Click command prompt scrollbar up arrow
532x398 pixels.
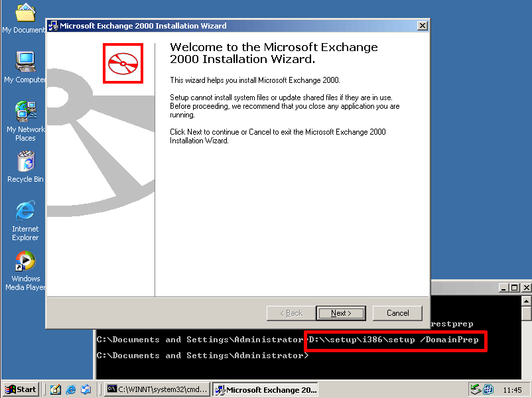pos(526,301)
